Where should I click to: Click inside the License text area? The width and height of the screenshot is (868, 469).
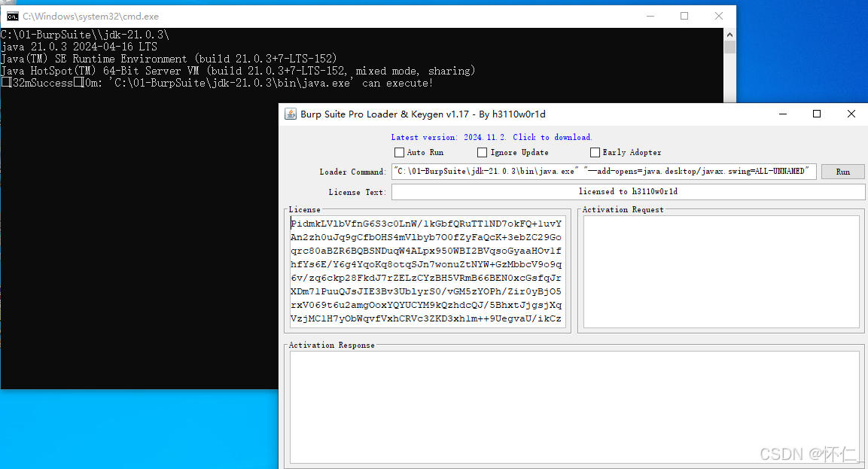pos(427,271)
